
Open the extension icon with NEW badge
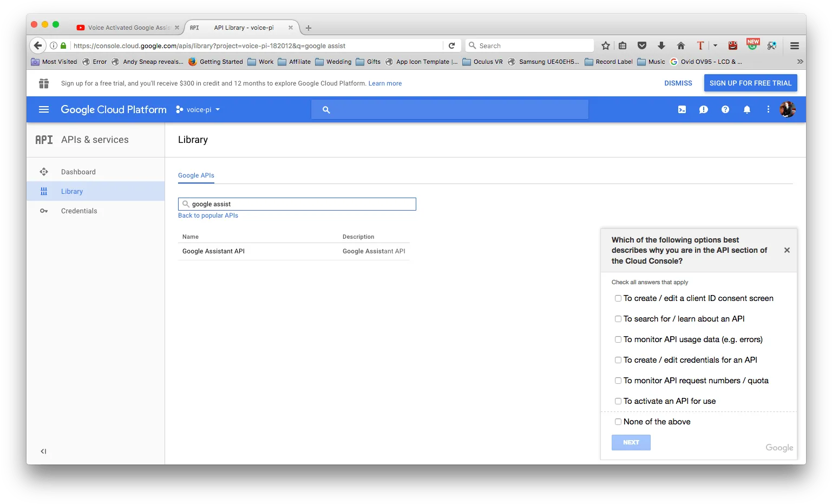tap(752, 44)
